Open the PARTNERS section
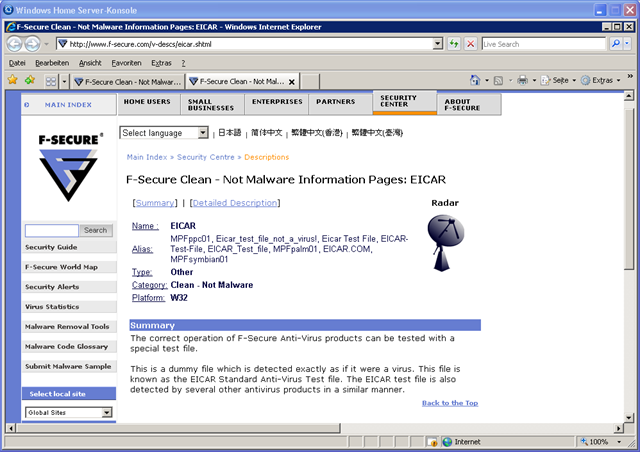The width and height of the screenshot is (640, 452). click(x=340, y=104)
